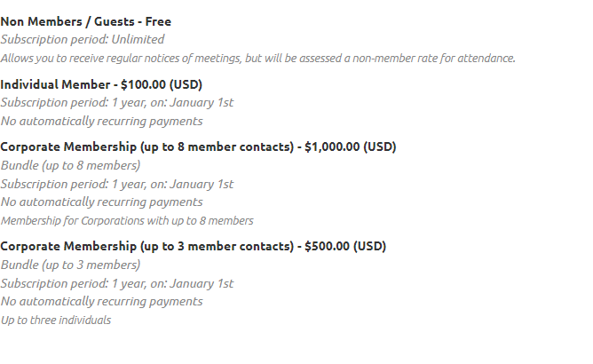The height and width of the screenshot is (364, 593).
Task: Click 'Membership for Corporations with up to 8 members'
Action: 127,220
